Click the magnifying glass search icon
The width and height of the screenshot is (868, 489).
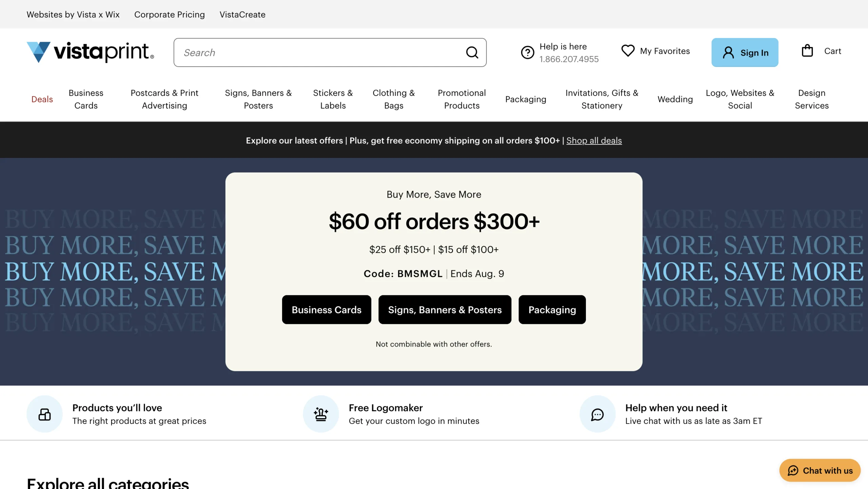tap(472, 52)
